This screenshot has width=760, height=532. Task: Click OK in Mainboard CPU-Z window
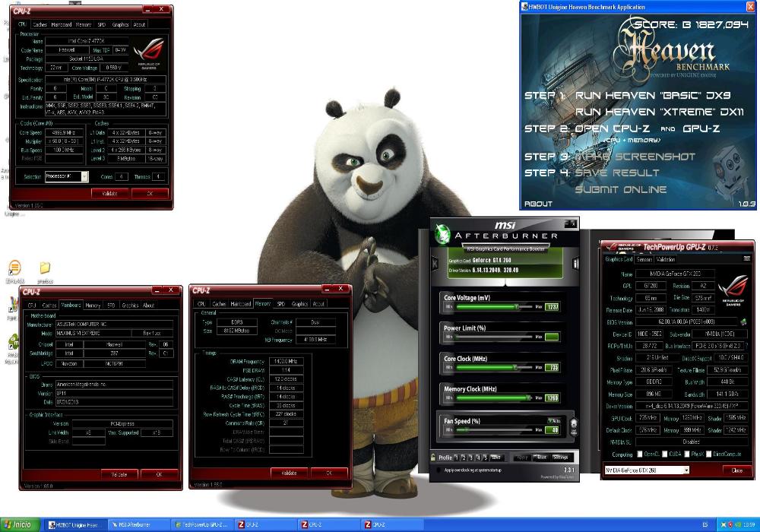click(x=159, y=475)
